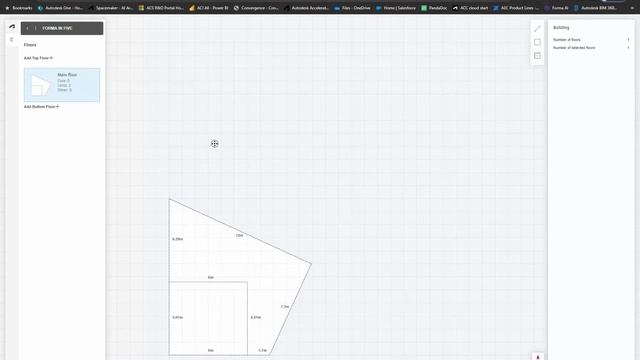Open the Files - OneDrive bookmark
This screenshot has width=640, height=360.
(x=352, y=8)
